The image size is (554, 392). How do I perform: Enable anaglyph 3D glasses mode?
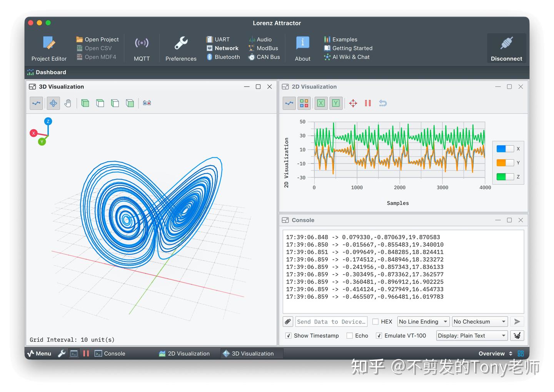point(147,103)
